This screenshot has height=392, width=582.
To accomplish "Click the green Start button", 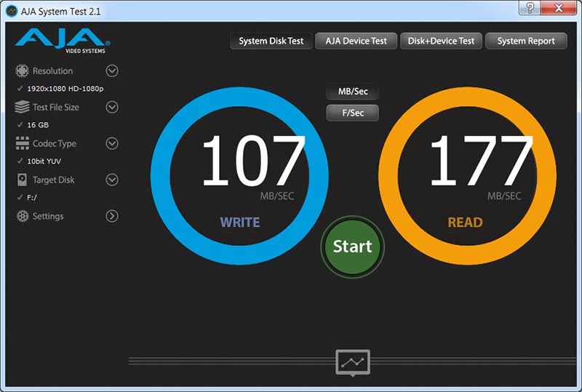I will click(x=352, y=247).
